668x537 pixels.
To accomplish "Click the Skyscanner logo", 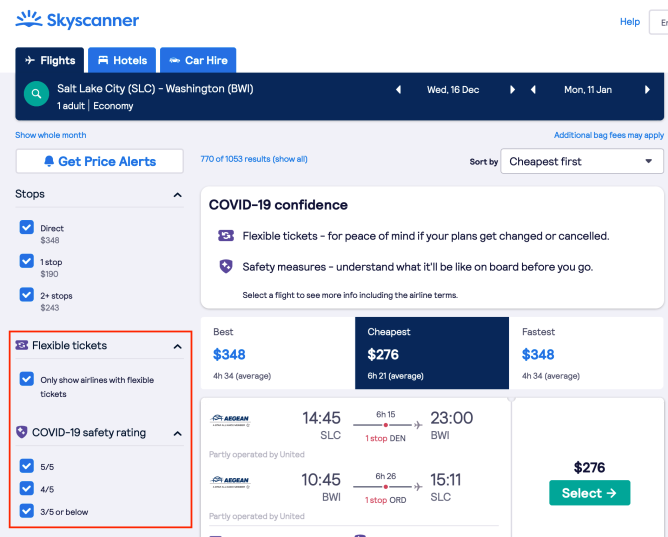I will tap(77, 20).
